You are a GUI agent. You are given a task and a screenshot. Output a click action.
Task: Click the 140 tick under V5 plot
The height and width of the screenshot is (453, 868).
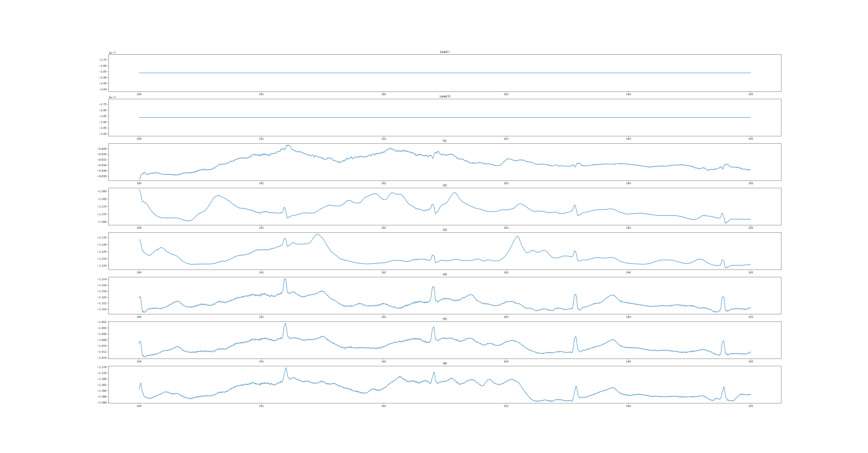(139, 361)
